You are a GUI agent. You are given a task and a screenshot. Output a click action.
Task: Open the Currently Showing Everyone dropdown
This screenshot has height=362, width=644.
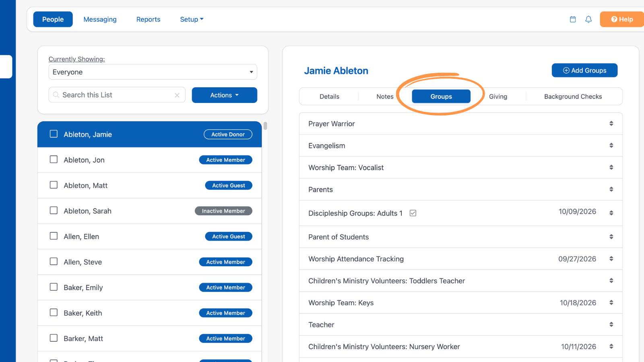[x=153, y=72]
